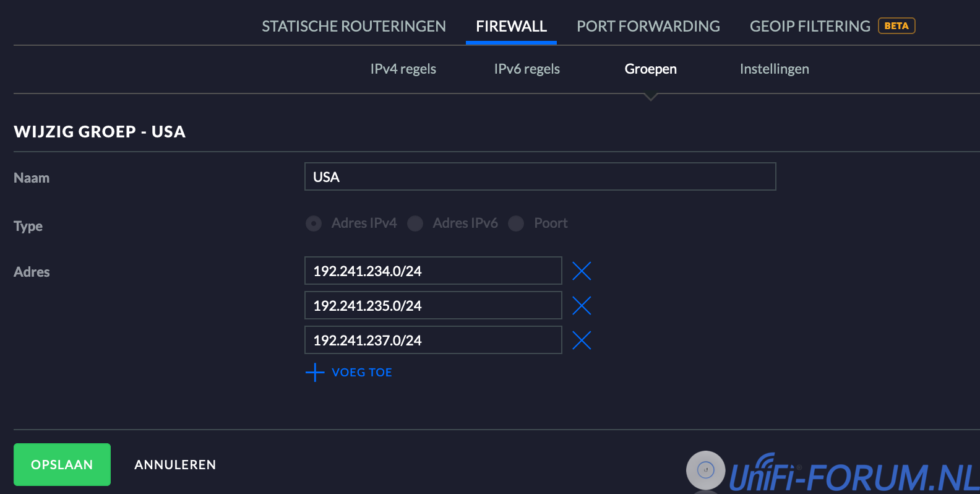Viewport: 980px width, 494px height.
Task: Select the Adres IPv6 radio option
Action: pyautogui.click(x=415, y=223)
